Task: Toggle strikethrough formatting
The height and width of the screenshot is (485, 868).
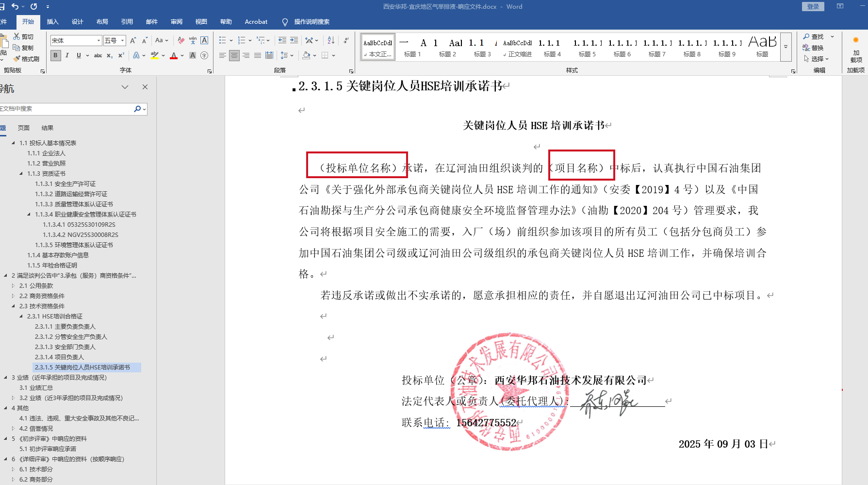Action: tap(98, 55)
